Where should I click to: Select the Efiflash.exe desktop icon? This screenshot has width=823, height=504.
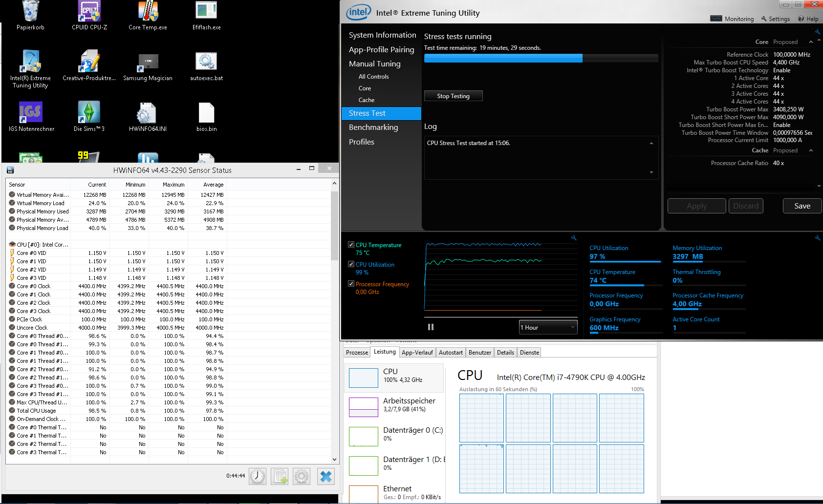click(206, 16)
